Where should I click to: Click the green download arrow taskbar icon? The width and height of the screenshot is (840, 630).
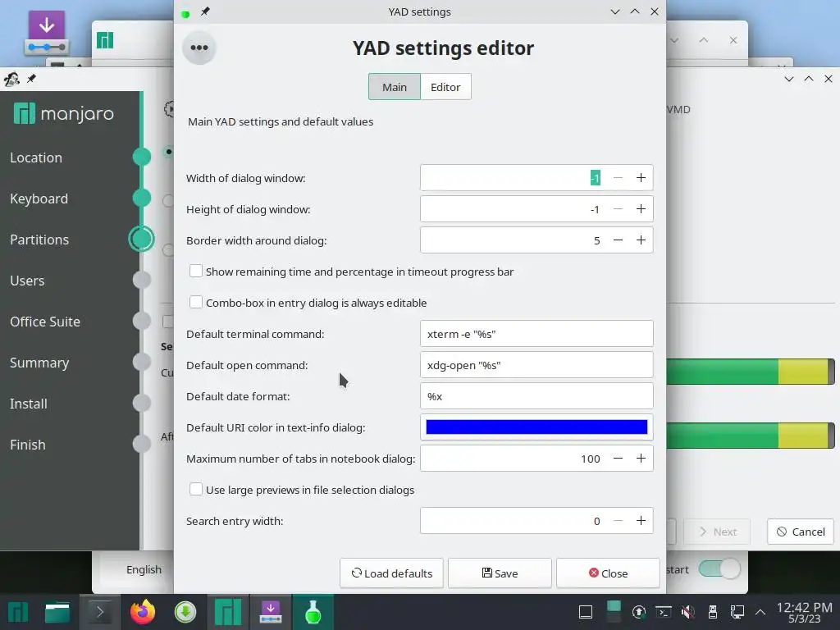click(185, 612)
